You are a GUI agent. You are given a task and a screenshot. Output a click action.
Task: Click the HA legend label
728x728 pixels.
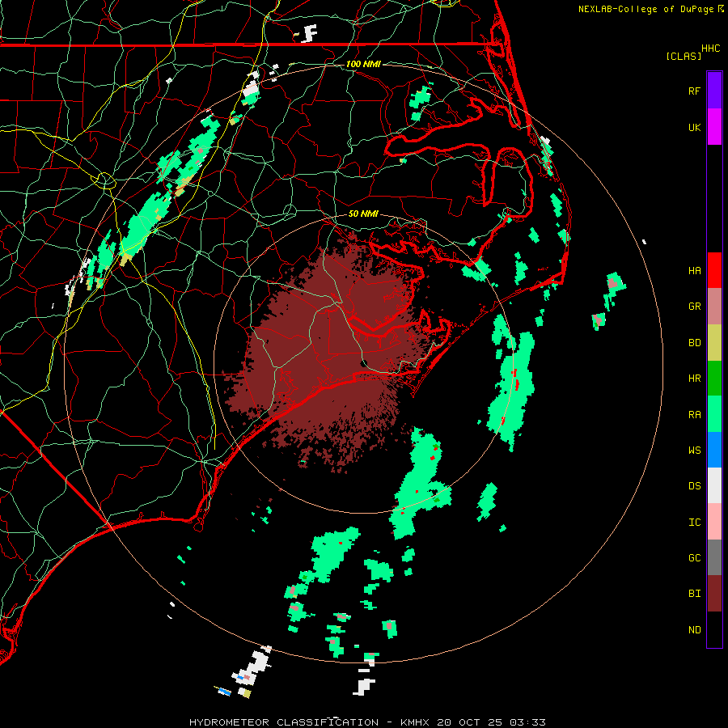click(x=694, y=271)
